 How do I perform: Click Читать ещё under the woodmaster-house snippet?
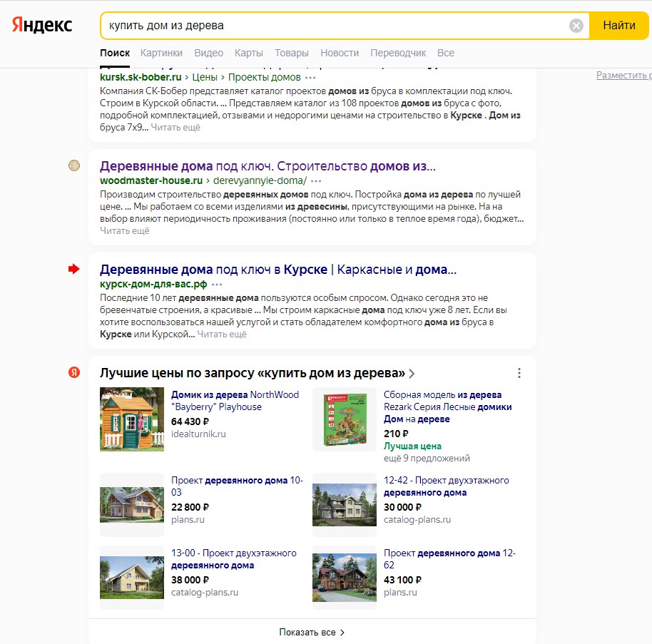(x=124, y=231)
